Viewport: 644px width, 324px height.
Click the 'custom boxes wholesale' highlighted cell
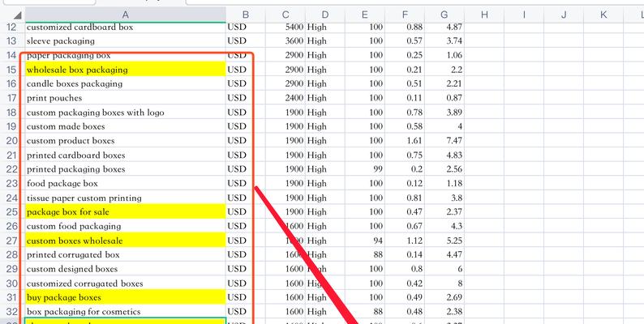pos(125,241)
